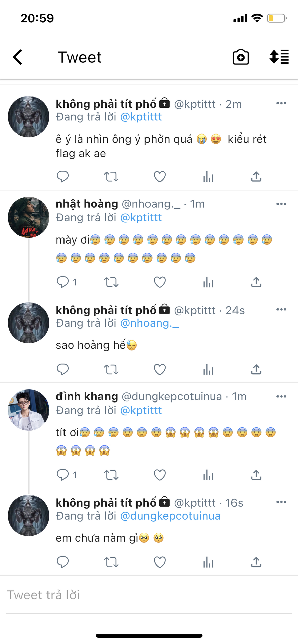Retweet đình khang's 'tít ơi' reply

click(111, 475)
